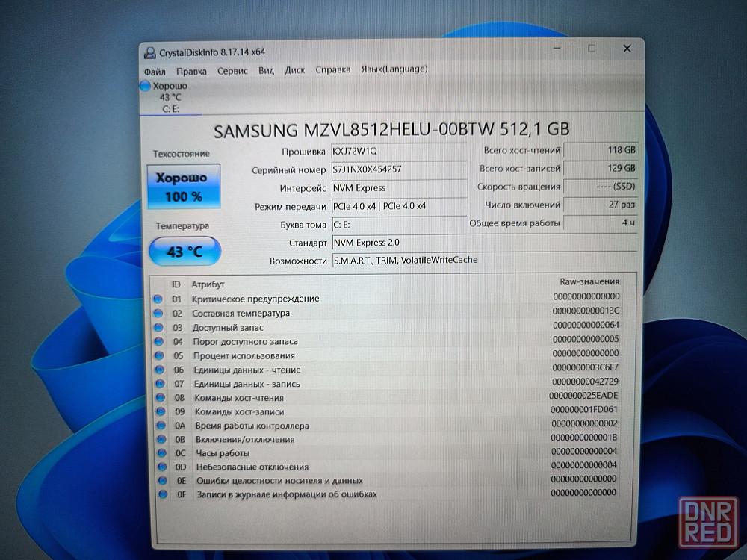Click raw value 0000000000001B

[x=584, y=437]
